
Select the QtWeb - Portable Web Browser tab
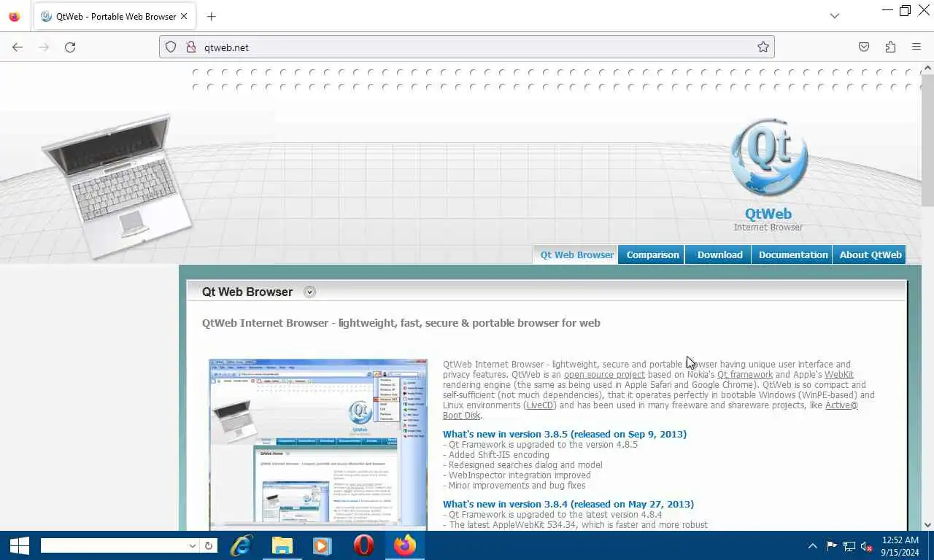tap(114, 16)
